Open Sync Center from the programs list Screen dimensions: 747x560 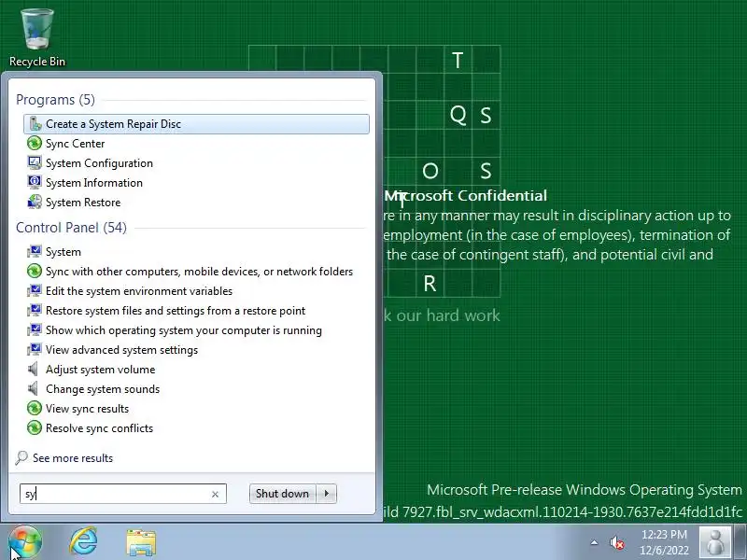75,144
